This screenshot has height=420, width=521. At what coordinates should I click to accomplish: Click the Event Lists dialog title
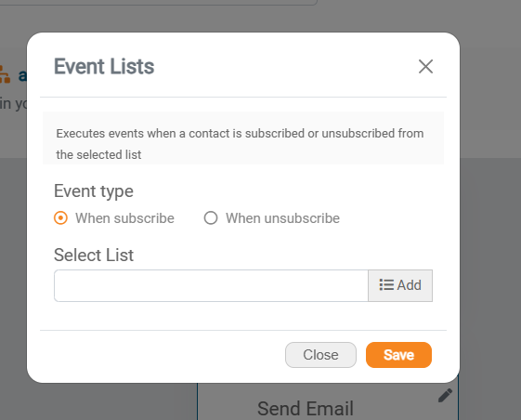tap(104, 67)
